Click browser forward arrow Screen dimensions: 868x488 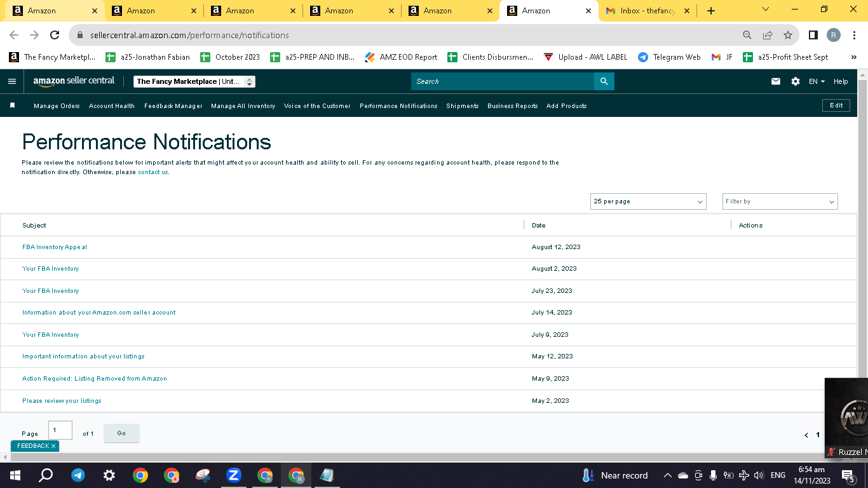click(34, 35)
